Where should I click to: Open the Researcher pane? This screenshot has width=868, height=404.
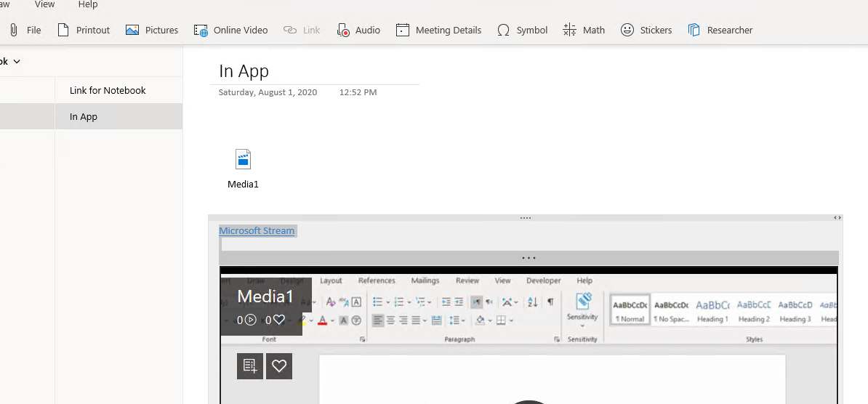[720, 30]
